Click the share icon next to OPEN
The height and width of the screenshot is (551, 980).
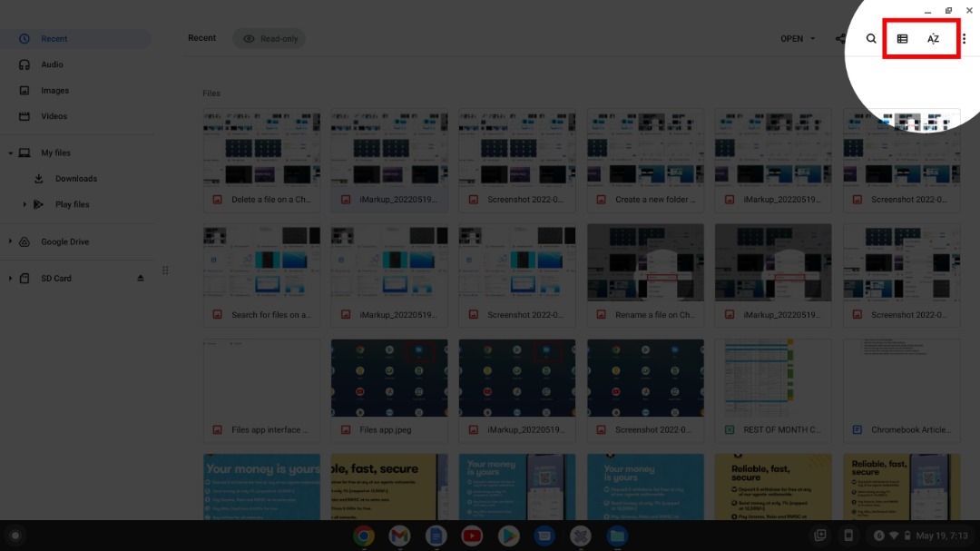(840, 39)
